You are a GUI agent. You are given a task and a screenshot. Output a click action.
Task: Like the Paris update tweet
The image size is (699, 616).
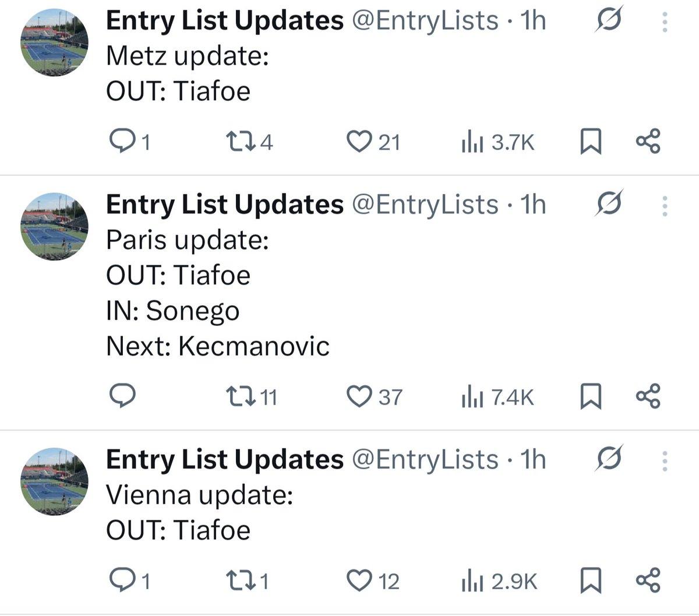click(359, 396)
